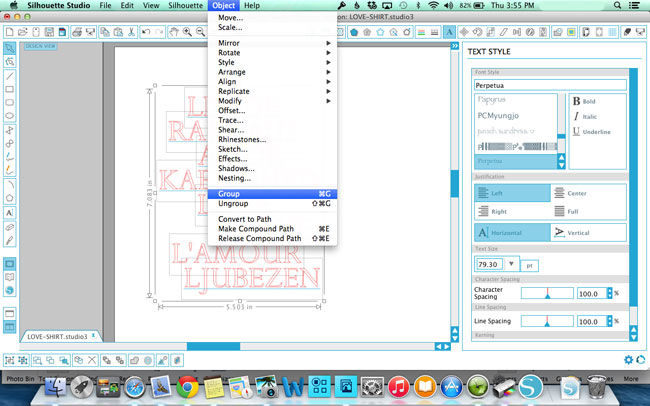Select the arrow Select tool in left toolbar

(10, 48)
